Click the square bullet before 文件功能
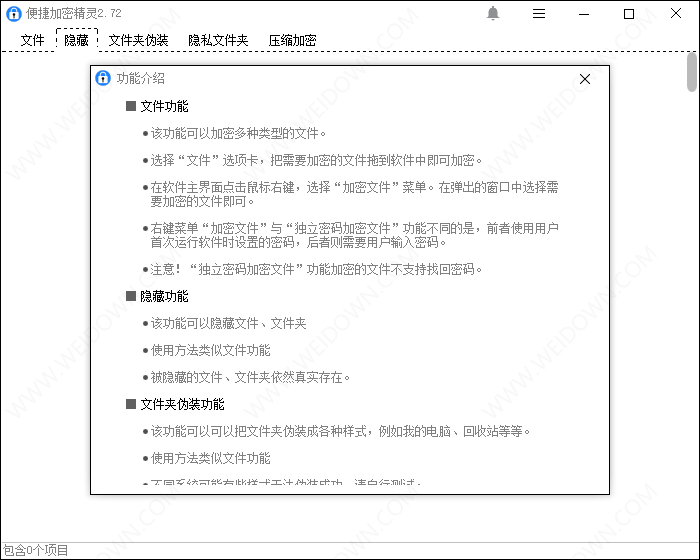The image size is (700, 560). coord(130,106)
